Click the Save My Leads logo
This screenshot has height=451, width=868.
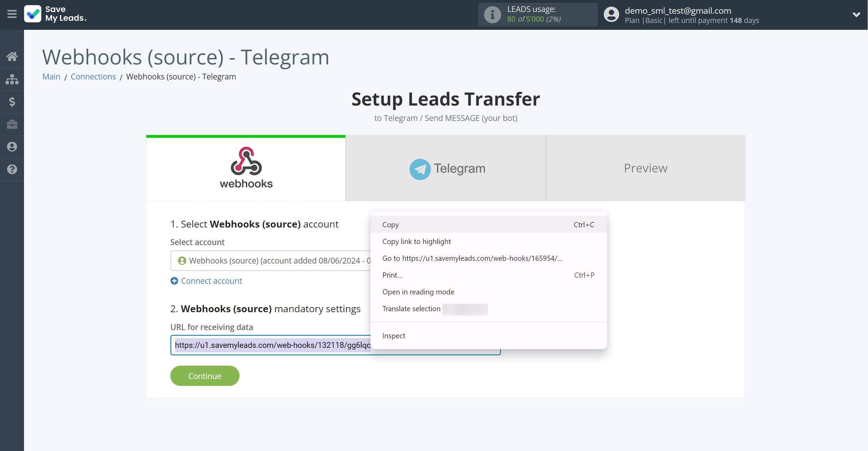[x=56, y=14]
